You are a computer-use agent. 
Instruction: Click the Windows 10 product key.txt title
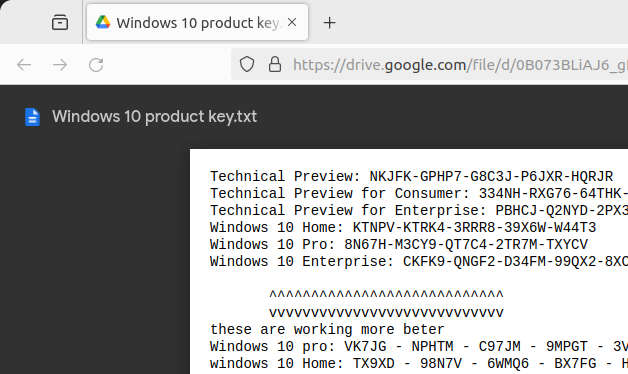pos(154,117)
